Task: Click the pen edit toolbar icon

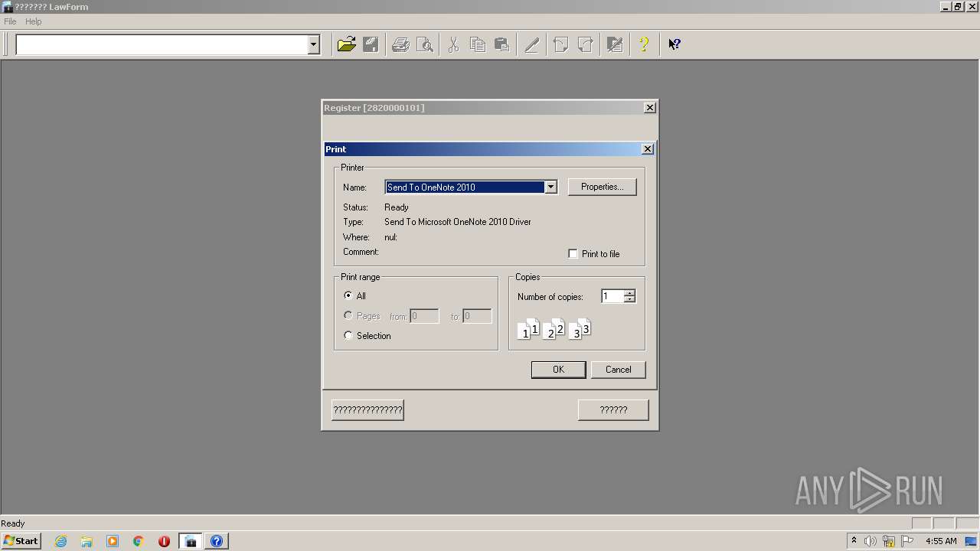Action: click(x=532, y=44)
